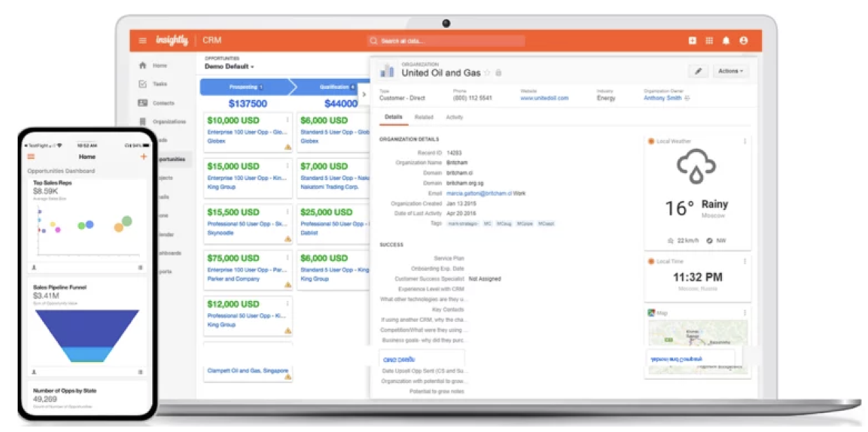Open the notifications bell

click(x=726, y=41)
